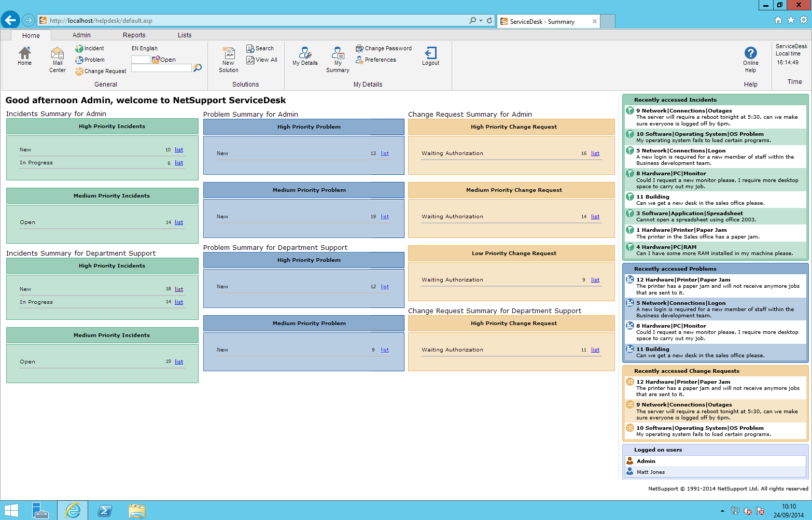Create a New Solution
The image size is (812, 520).
pyautogui.click(x=228, y=58)
